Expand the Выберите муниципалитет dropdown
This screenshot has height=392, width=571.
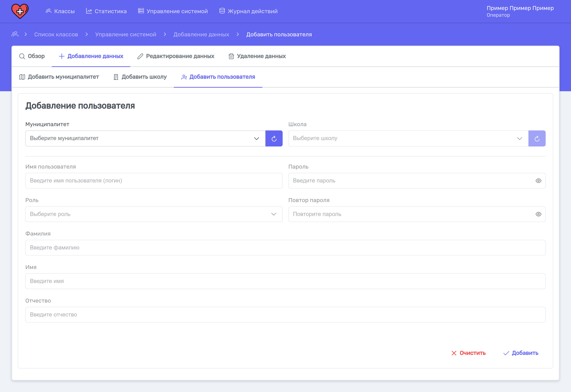tap(145, 138)
